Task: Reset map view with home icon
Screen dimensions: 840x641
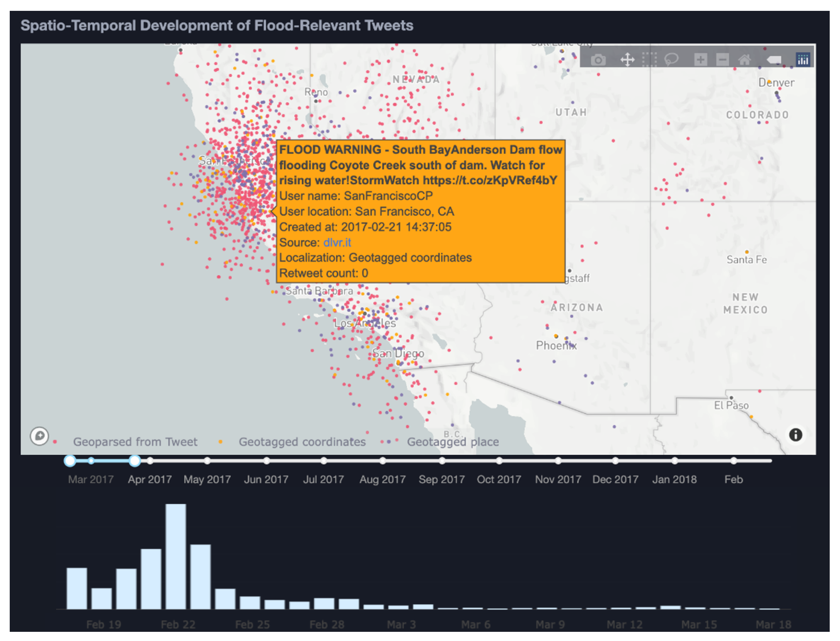Action: pyautogui.click(x=744, y=60)
